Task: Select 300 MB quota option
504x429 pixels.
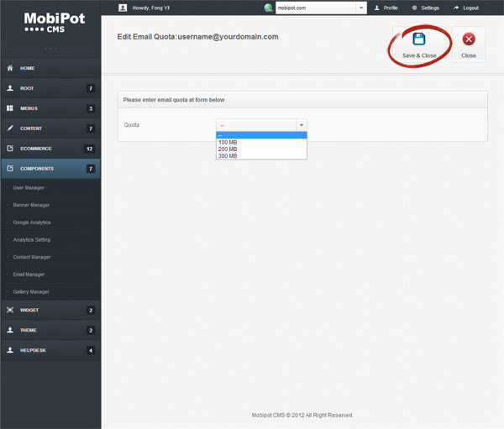Action: pos(261,156)
